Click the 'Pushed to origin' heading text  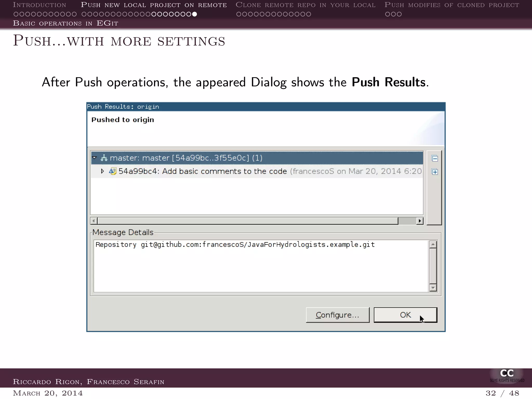coord(123,120)
